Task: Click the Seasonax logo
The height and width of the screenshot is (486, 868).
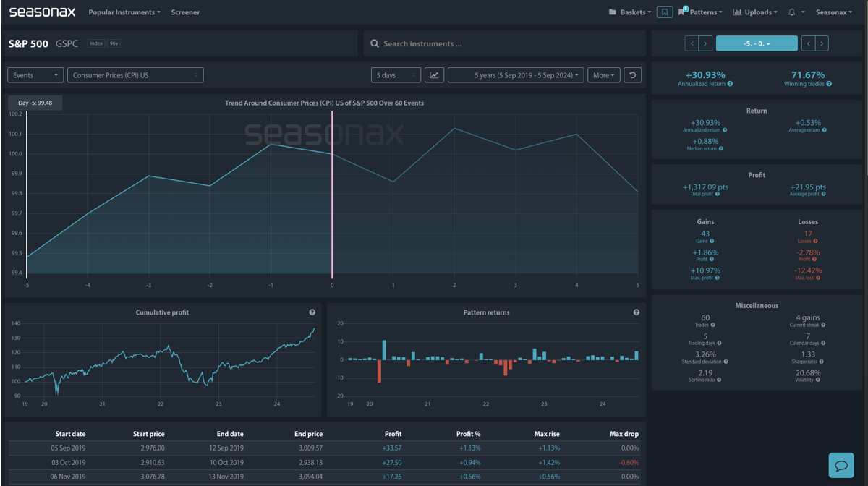Action: point(43,12)
